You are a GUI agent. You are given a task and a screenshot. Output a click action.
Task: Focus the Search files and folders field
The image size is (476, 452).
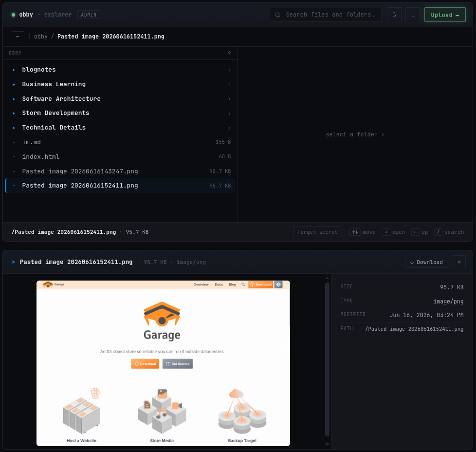(x=326, y=15)
